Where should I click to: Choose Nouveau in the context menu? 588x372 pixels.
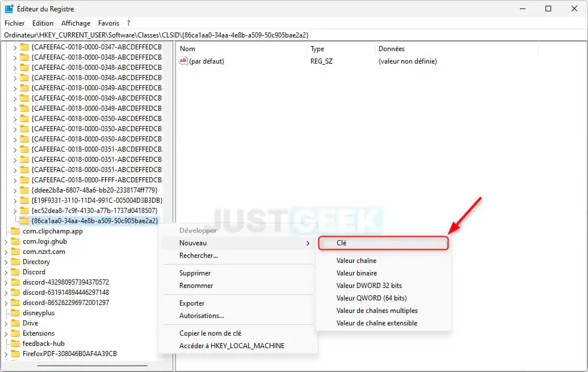coord(238,243)
